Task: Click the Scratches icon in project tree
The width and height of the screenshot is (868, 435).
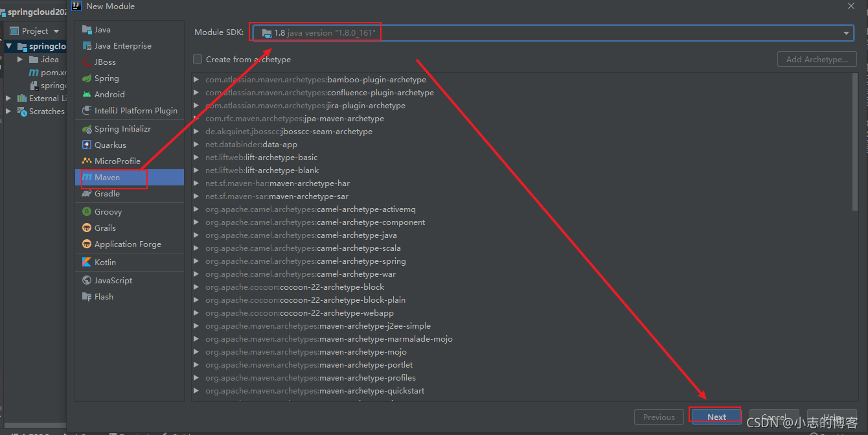Action: [21, 112]
